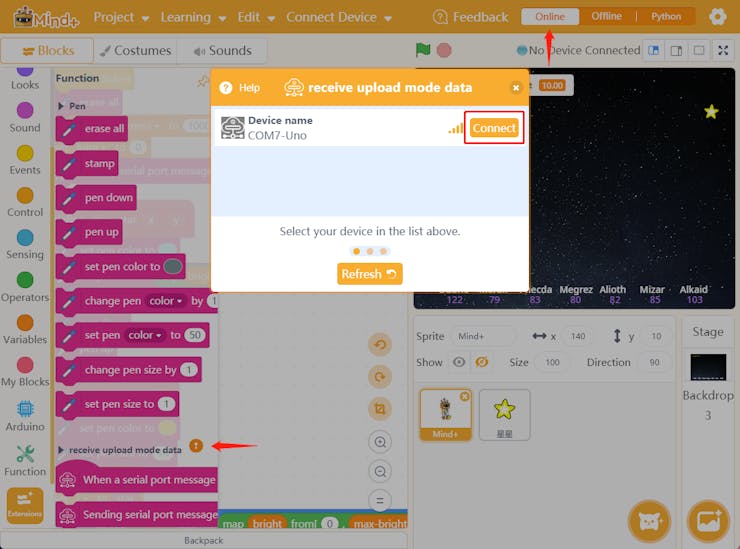Switch to Online mode
Image resolution: width=740 pixels, height=549 pixels.
(x=550, y=17)
